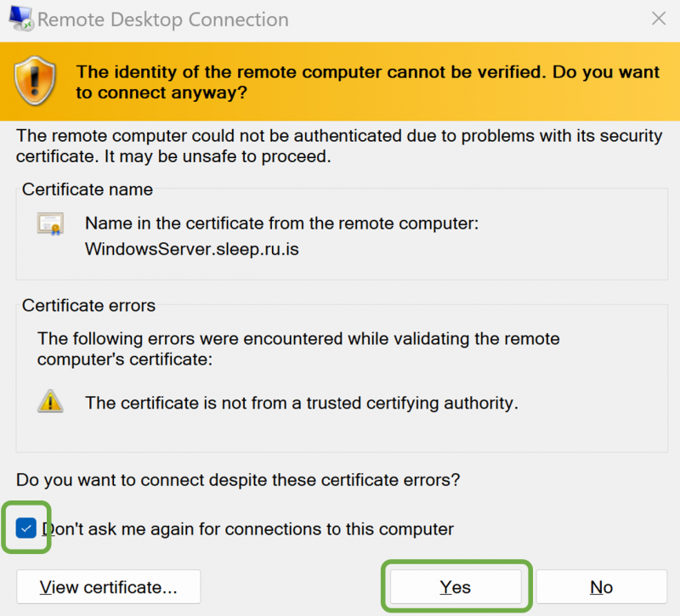Select the WindowsServer.sleep.ru.is certificate name text
680x616 pixels.
click(x=192, y=250)
